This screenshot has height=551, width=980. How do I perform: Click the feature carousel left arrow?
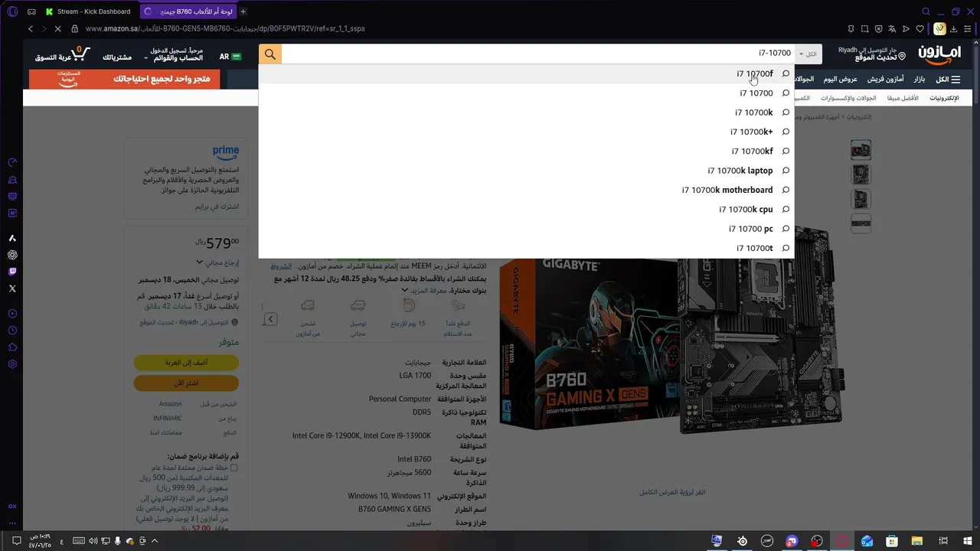(x=269, y=319)
